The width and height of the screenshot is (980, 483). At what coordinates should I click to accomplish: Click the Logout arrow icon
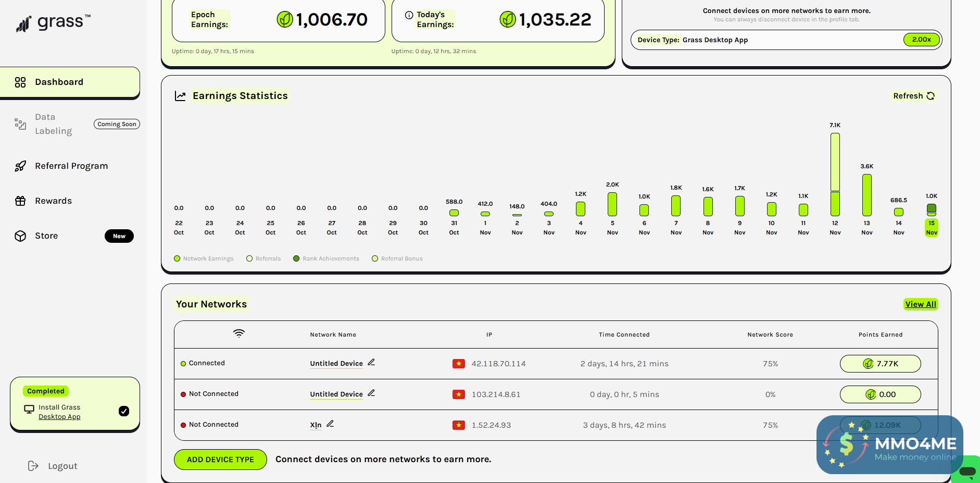33,466
